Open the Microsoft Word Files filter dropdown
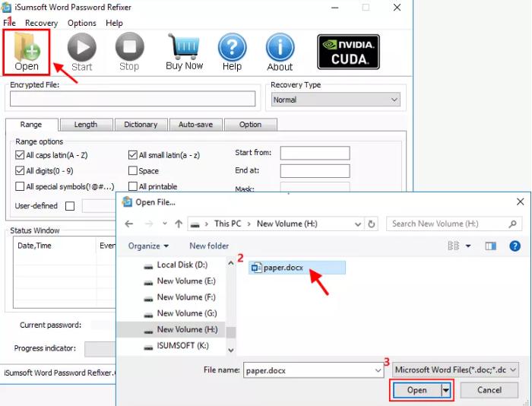Viewport: 532px width, 406px height. click(x=456, y=370)
